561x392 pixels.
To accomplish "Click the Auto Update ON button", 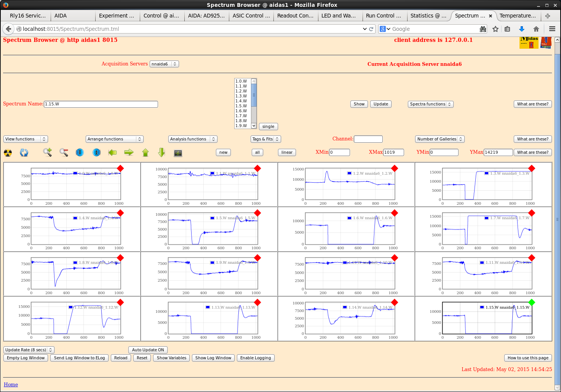I will pyautogui.click(x=148, y=350).
